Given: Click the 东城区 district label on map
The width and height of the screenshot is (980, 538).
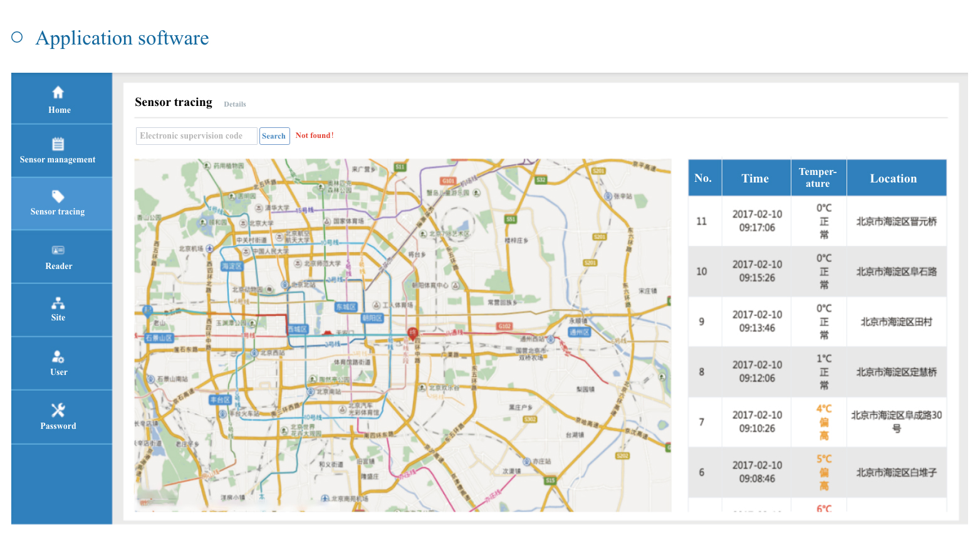Looking at the screenshot, I should pos(346,307).
